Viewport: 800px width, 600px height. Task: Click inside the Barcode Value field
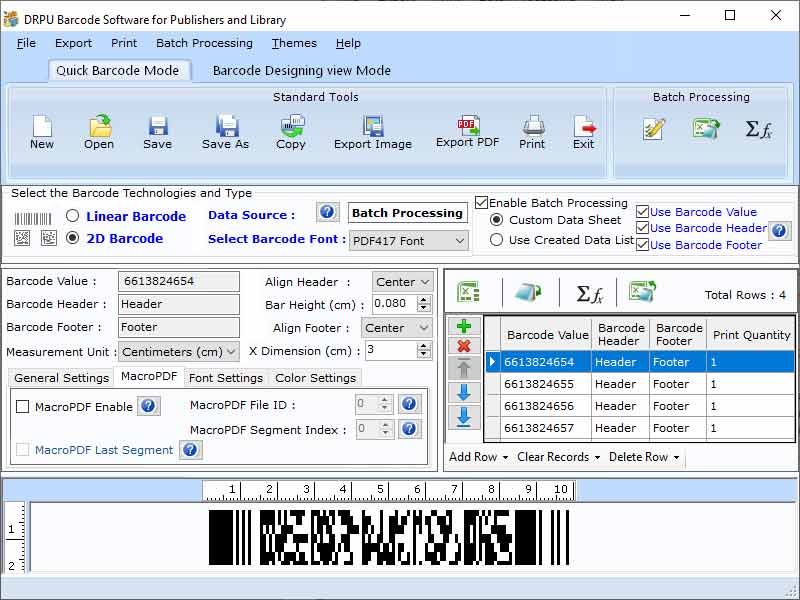pos(178,281)
